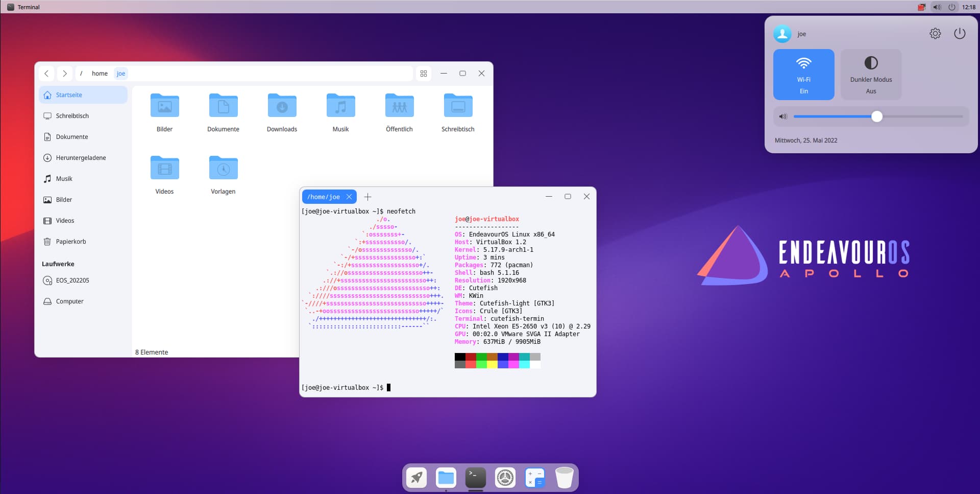Image resolution: width=980 pixels, height=494 pixels.
Task: Open the launcher rocket in dock
Action: (x=416, y=478)
